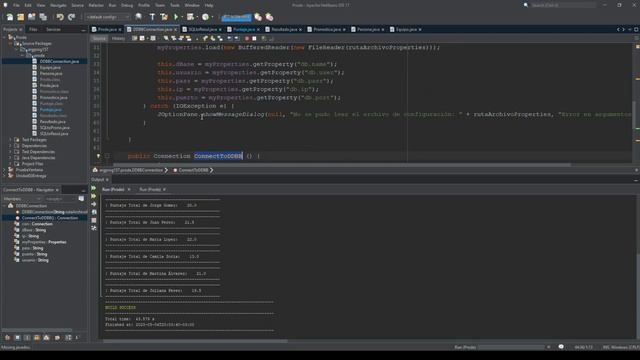Click the New File icon in the toolbar
The height and width of the screenshot is (360, 640).
(x=9, y=17)
